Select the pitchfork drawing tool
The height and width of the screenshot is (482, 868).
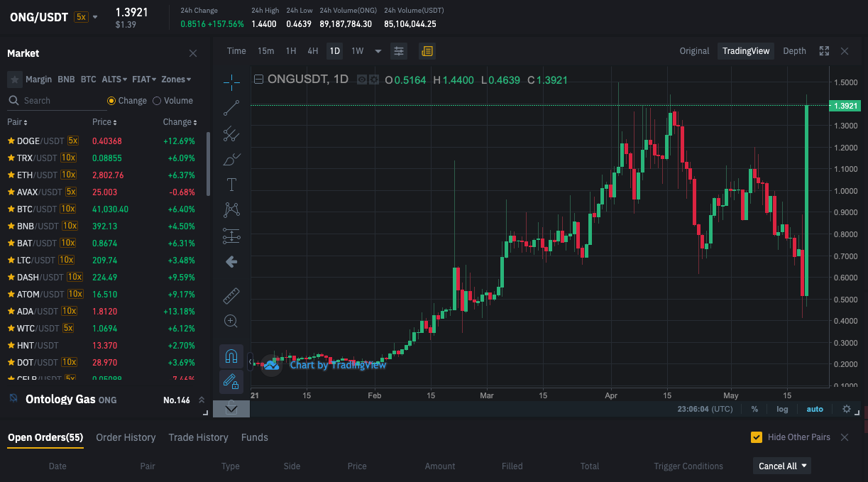[231, 133]
